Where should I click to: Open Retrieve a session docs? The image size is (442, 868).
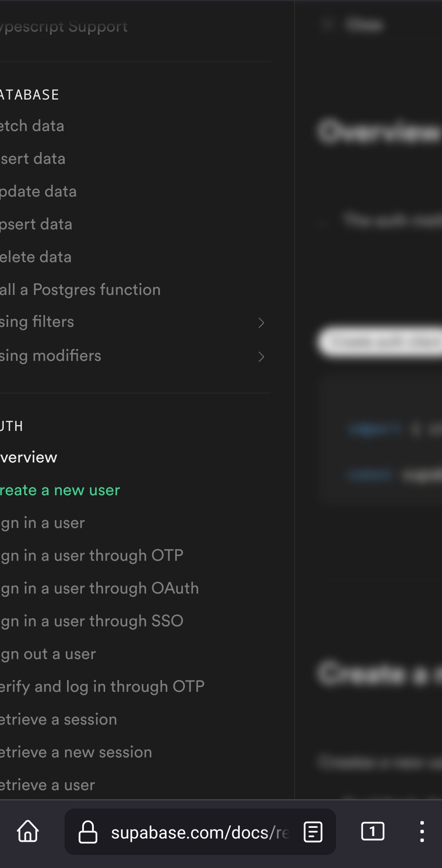pos(58,719)
